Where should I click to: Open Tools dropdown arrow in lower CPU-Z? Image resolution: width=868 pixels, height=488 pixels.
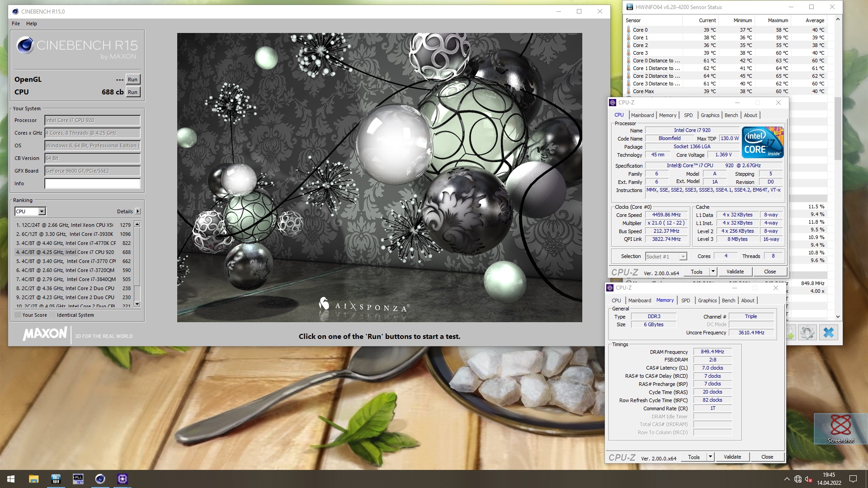click(x=710, y=457)
